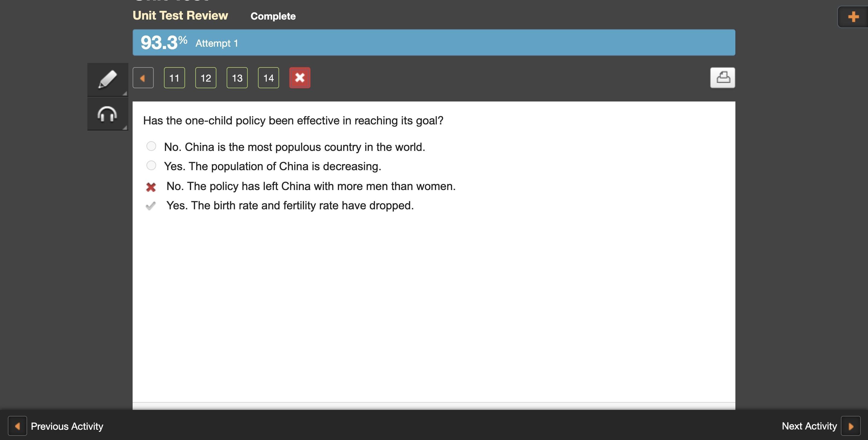
Task: Click the print icon button
Action: pos(722,78)
